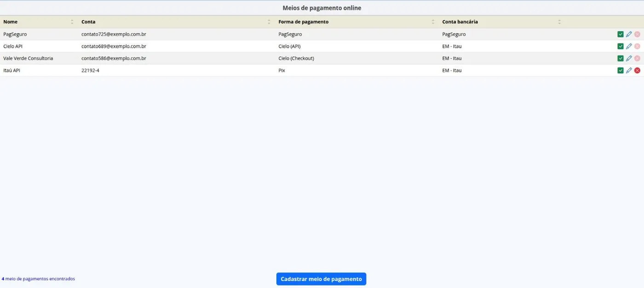
Task: Click the 'Meios de pagamento online' title
Action: 322,8
